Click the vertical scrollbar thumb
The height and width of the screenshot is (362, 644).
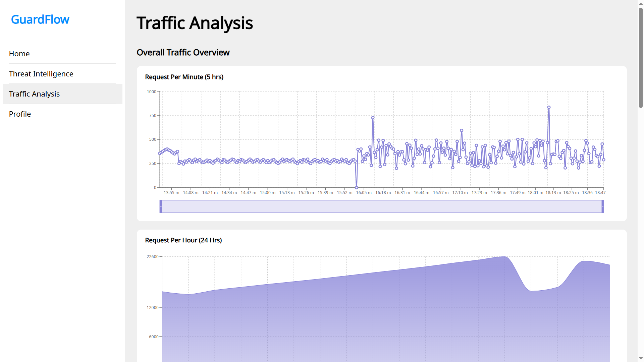pyautogui.click(x=641, y=57)
